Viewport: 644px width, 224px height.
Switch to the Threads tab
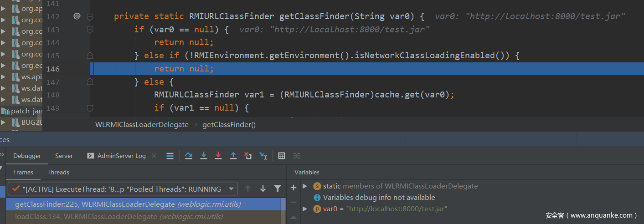(58, 172)
